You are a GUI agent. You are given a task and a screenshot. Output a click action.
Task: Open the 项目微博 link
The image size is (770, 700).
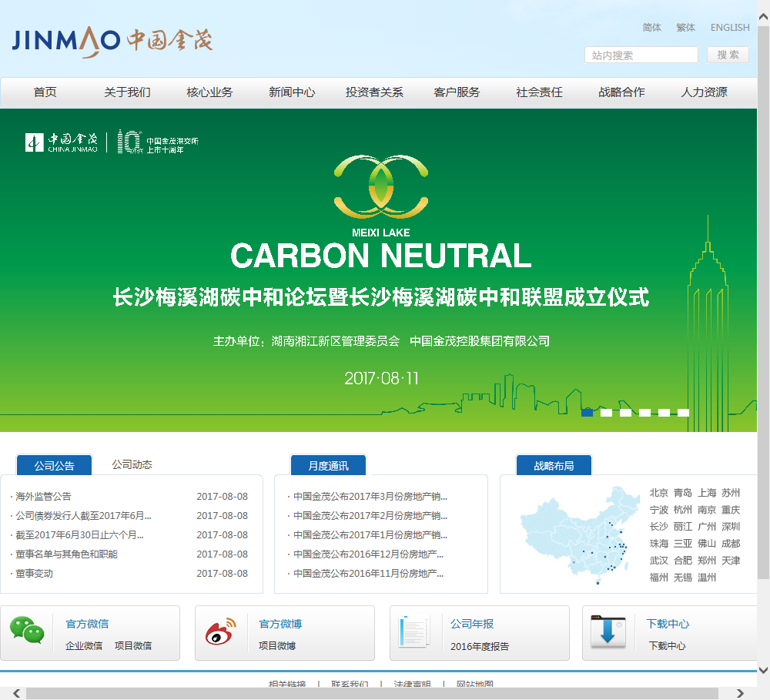[277, 645]
